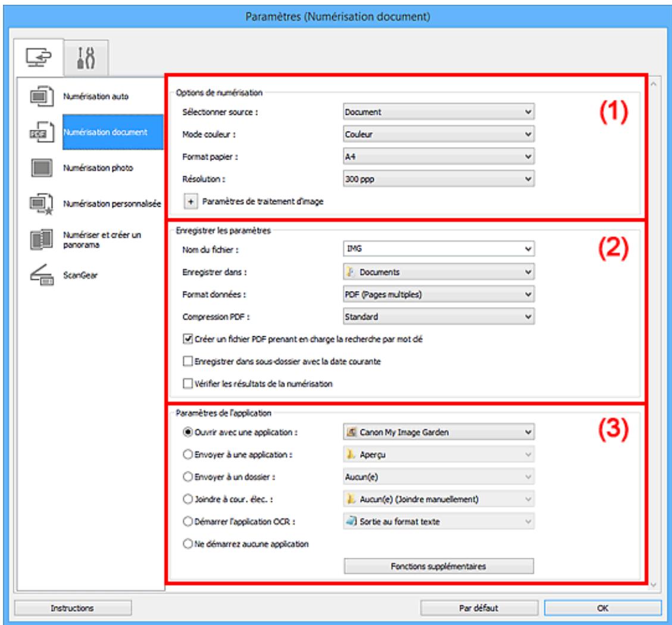The width and height of the screenshot is (672, 625).
Task: Click the Instructions button
Action: (x=73, y=608)
